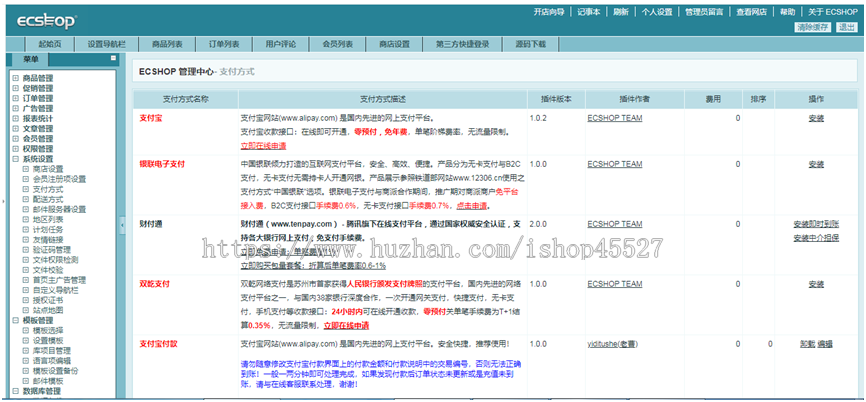Open the 商品列表 tab

167,44
